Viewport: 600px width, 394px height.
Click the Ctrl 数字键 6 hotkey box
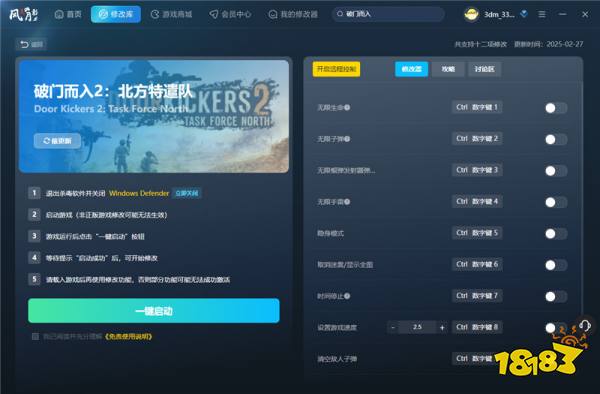point(477,264)
